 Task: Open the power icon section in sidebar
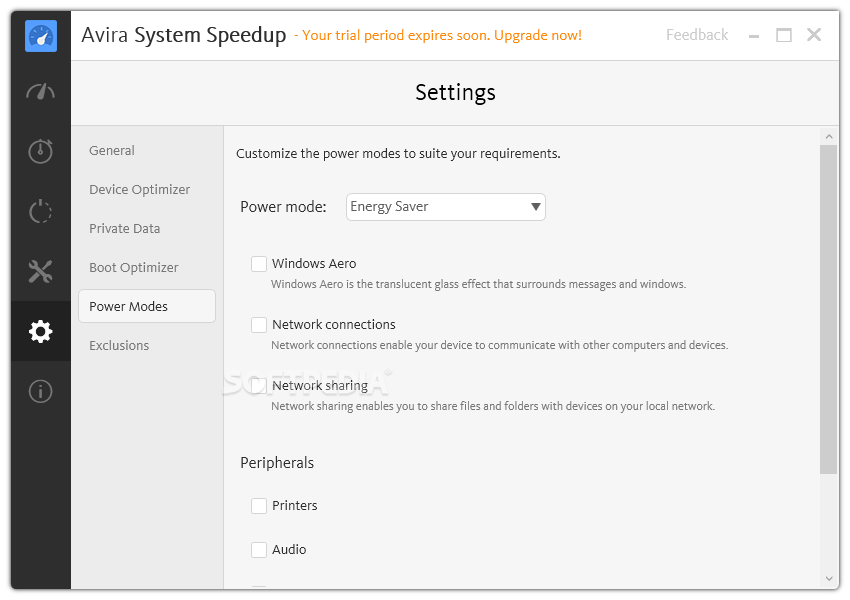point(41,211)
